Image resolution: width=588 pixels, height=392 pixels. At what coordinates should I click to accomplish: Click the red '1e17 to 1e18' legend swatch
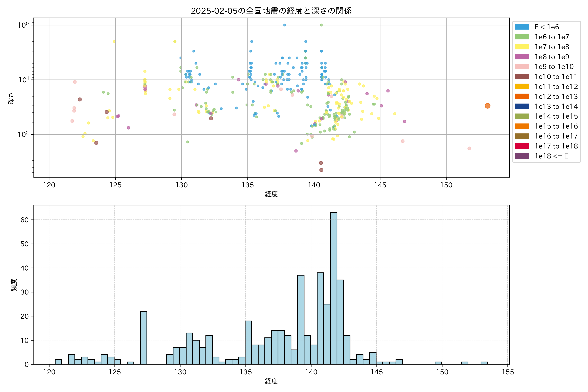click(x=522, y=146)
